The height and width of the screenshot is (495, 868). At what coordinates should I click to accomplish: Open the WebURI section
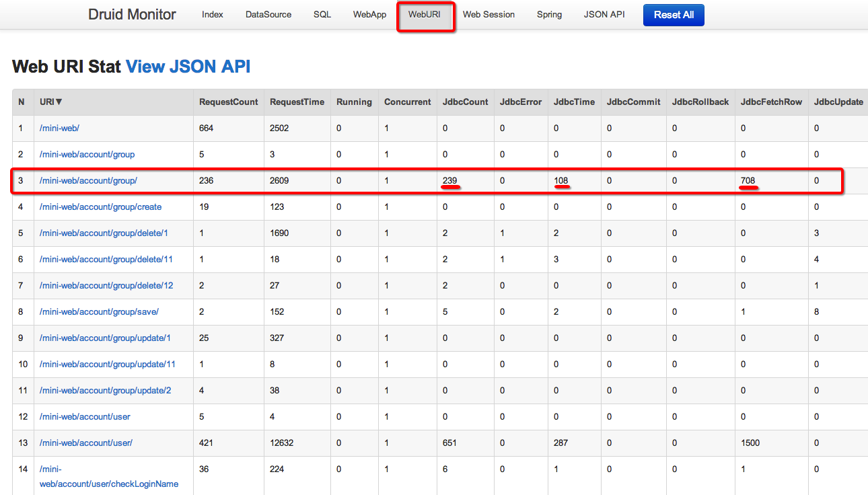(425, 14)
